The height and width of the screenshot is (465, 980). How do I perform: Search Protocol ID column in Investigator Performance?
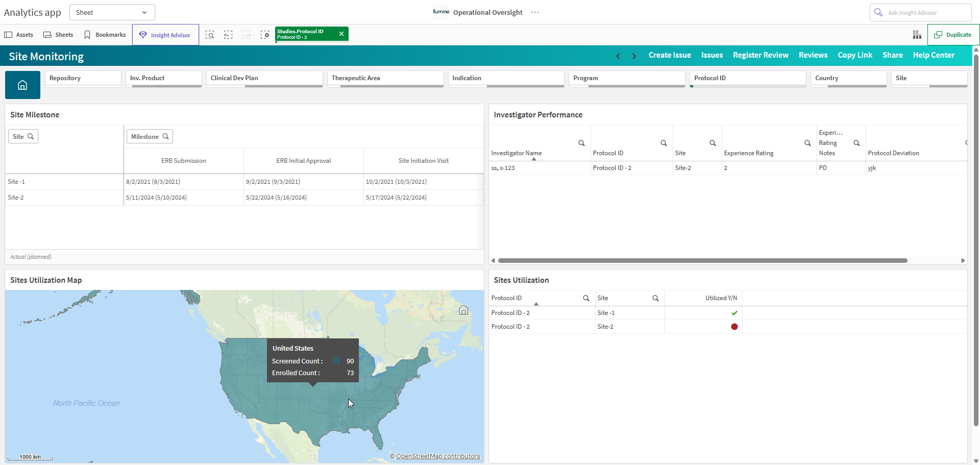pos(664,143)
